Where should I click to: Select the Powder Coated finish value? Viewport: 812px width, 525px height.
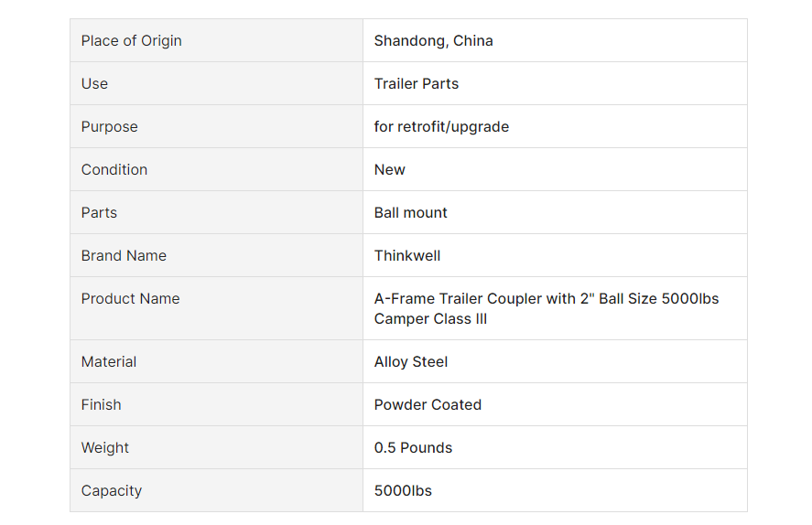coord(428,404)
